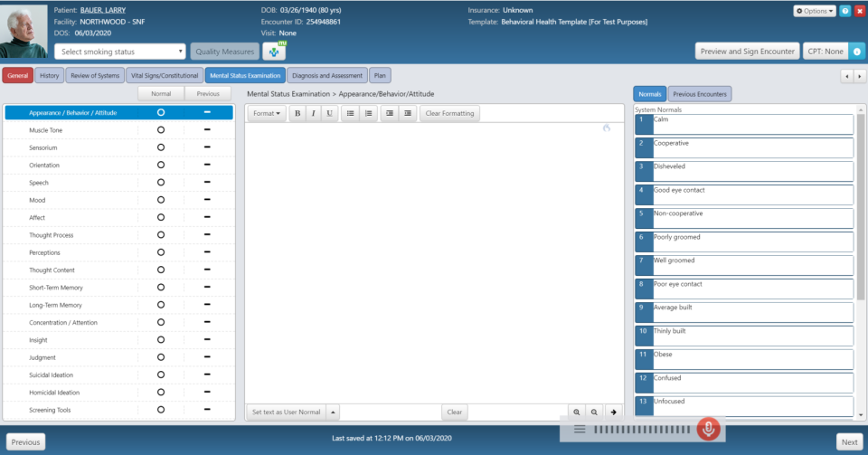
Task: Click the right arrow button below editor
Action: click(x=613, y=412)
